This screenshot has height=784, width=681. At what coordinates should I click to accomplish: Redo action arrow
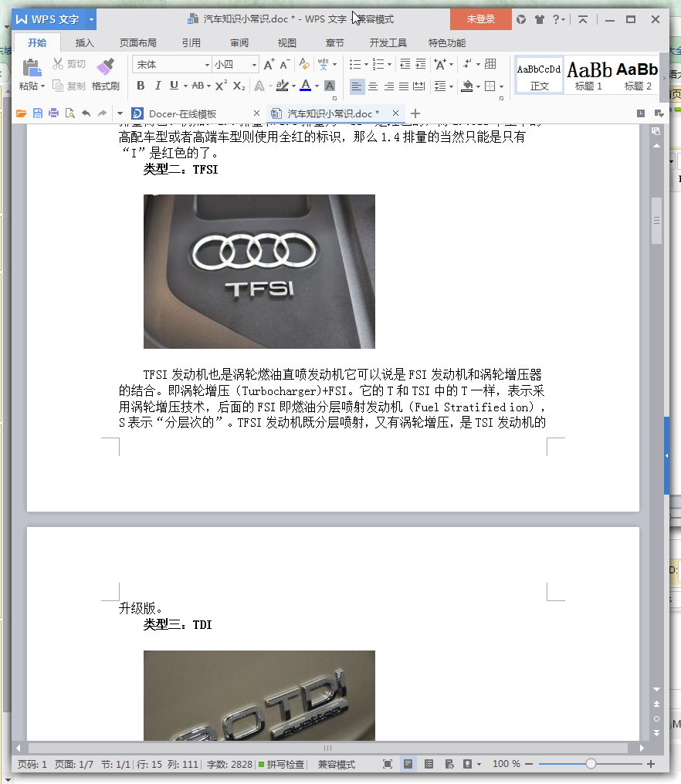[x=102, y=113]
